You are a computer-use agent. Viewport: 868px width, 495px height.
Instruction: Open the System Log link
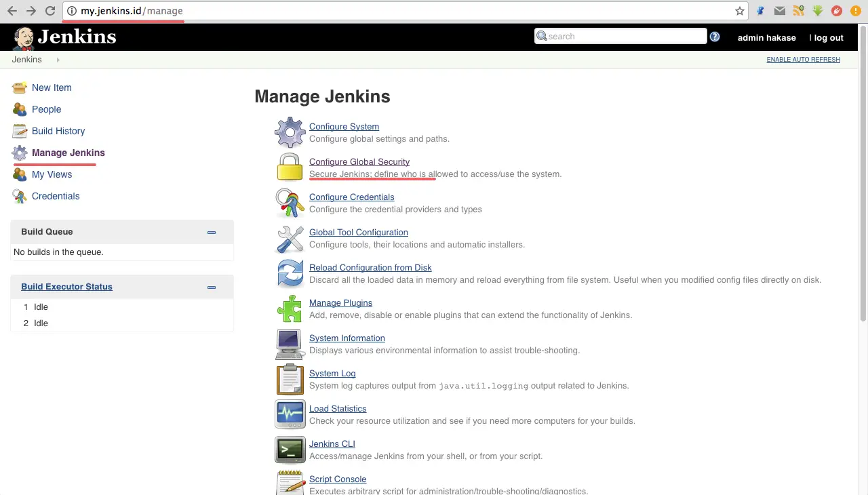coord(332,374)
